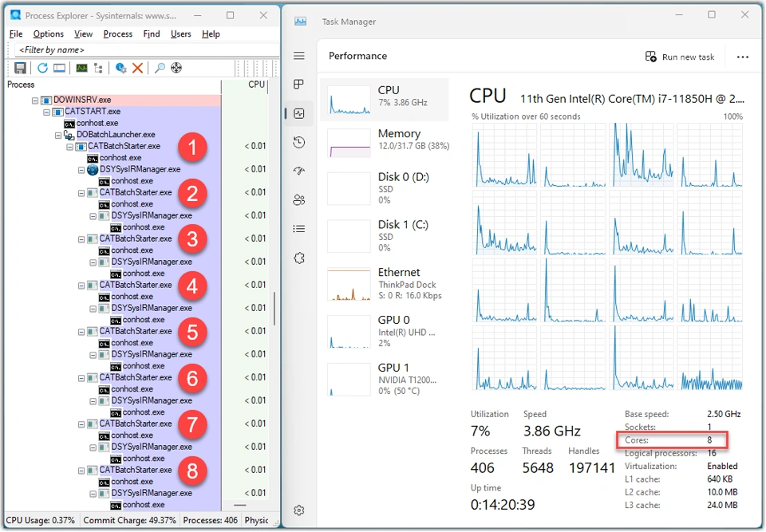Click the 'CPU Usage: 0.37%' status bar entry
This screenshot has height=532, width=766.
pyautogui.click(x=41, y=521)
